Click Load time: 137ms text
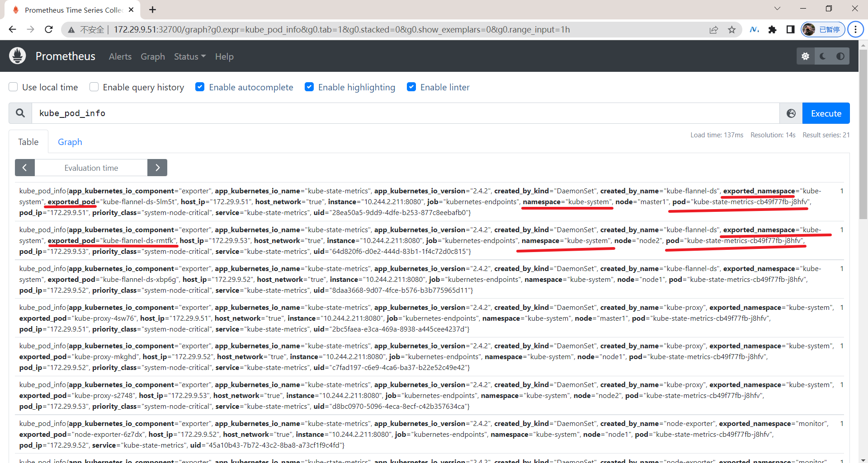This screenshot has height=463, width=868. tap(717, 135)
